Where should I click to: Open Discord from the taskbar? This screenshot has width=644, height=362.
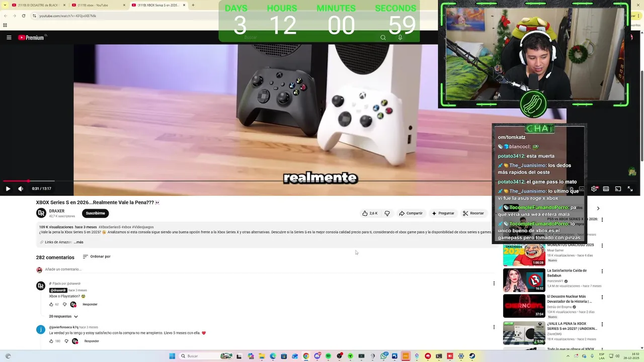(x=317, y=356)
